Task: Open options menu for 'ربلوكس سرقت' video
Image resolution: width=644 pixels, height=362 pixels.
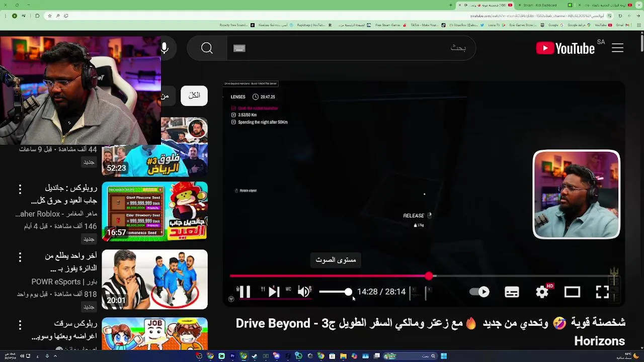Action: pyautogui.click(x=20, y=325)
